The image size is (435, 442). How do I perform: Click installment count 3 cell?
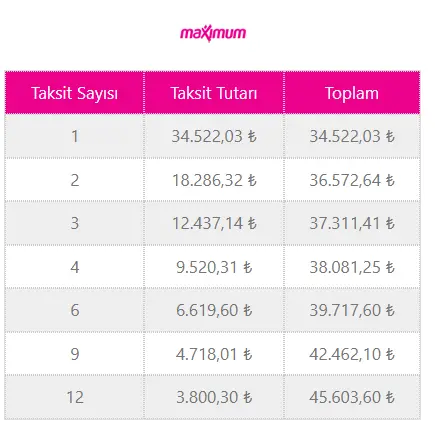75,223
